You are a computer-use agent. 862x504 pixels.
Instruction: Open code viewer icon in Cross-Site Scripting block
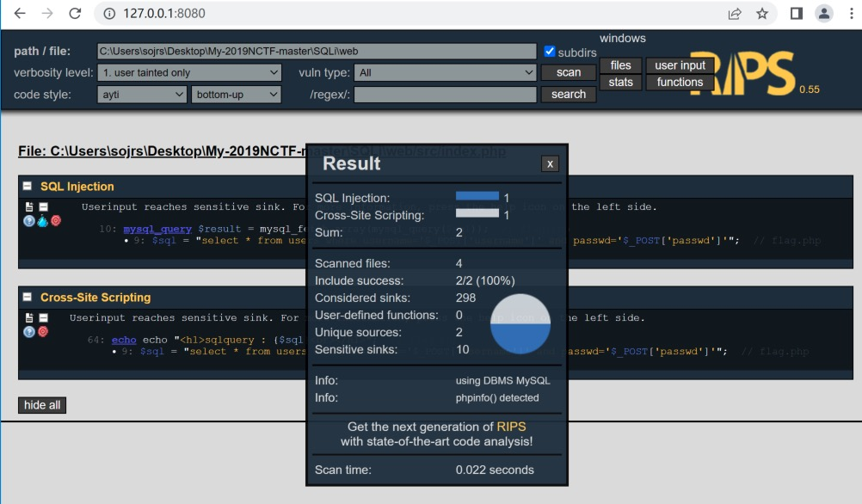[29, 317]
